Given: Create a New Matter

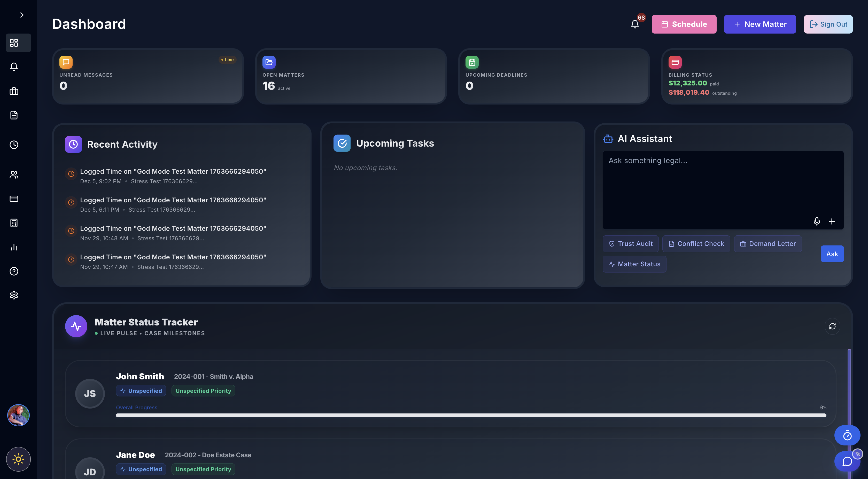Looking at the screenshot, I should (x=760, y=24).
